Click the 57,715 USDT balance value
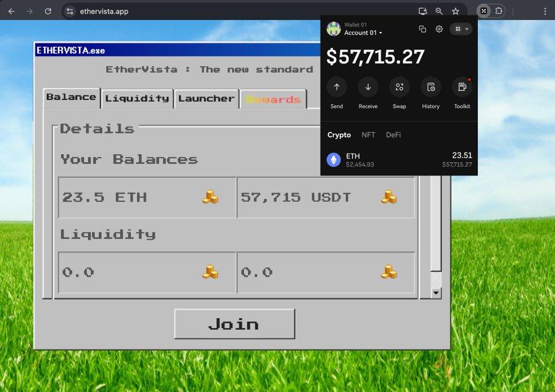 pyautogui.click(x=295, y=197)
